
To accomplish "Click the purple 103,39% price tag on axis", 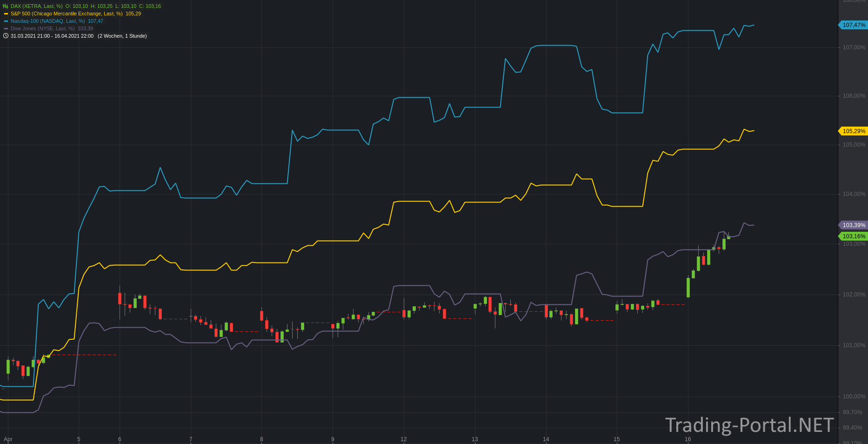I will click(x=853, y=225).
